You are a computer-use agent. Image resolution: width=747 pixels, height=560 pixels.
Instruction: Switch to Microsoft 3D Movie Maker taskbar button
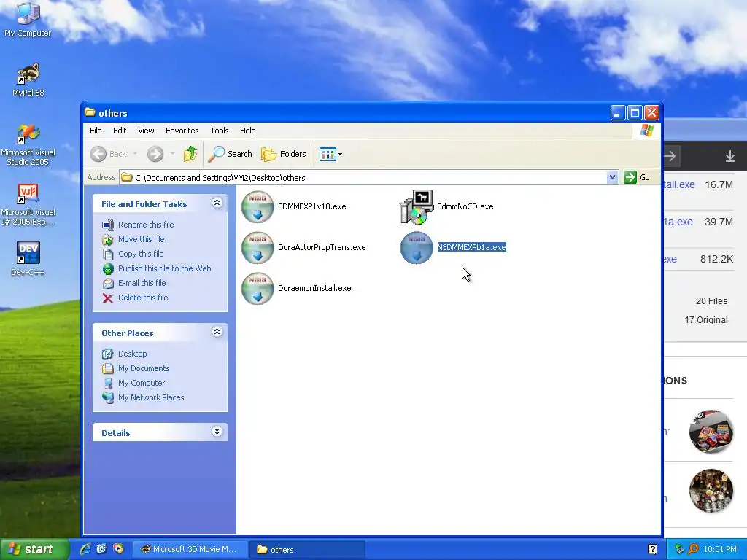tap(189, 550)
